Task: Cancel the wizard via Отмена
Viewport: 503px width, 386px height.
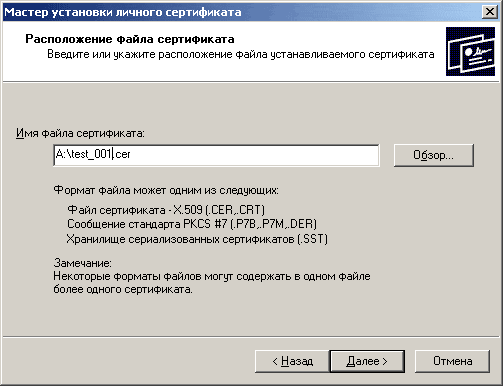Action: [x=452, y=361]
